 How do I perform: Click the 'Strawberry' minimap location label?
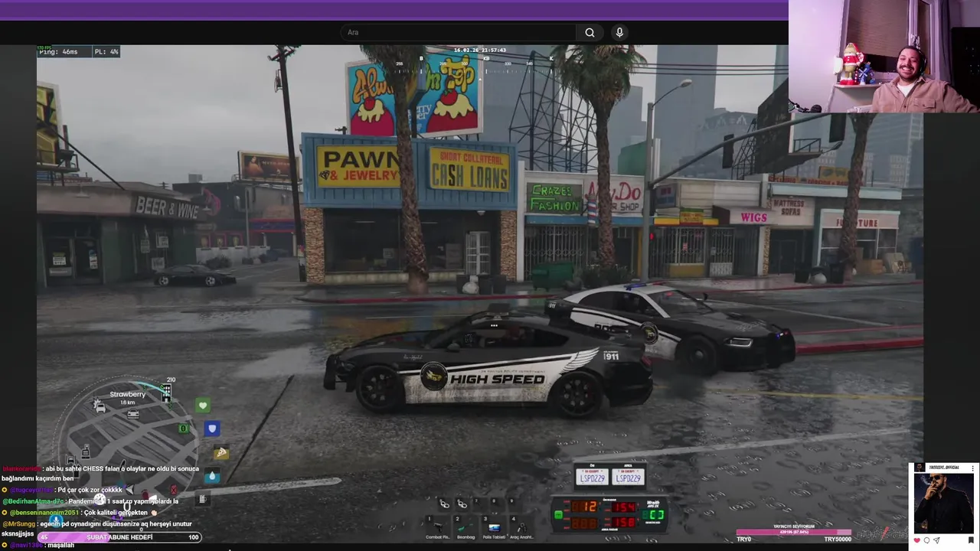click(128, 395)
